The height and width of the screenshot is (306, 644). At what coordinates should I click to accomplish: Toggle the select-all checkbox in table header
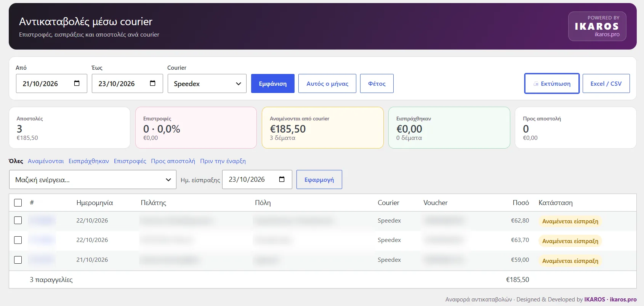[18, 203]
